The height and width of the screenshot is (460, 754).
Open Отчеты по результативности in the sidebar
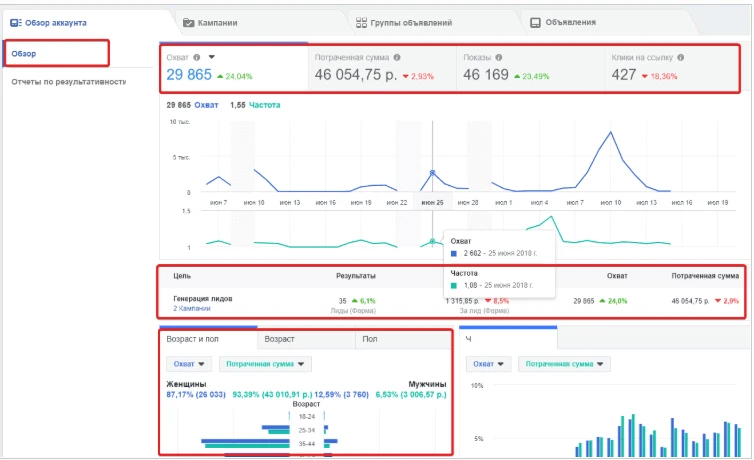click(69, 82)
